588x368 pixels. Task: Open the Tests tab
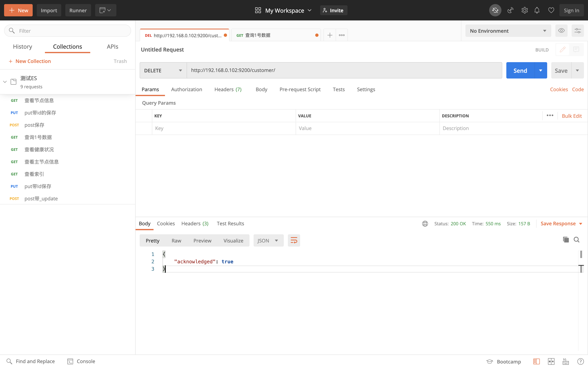(x=339, y=89)
